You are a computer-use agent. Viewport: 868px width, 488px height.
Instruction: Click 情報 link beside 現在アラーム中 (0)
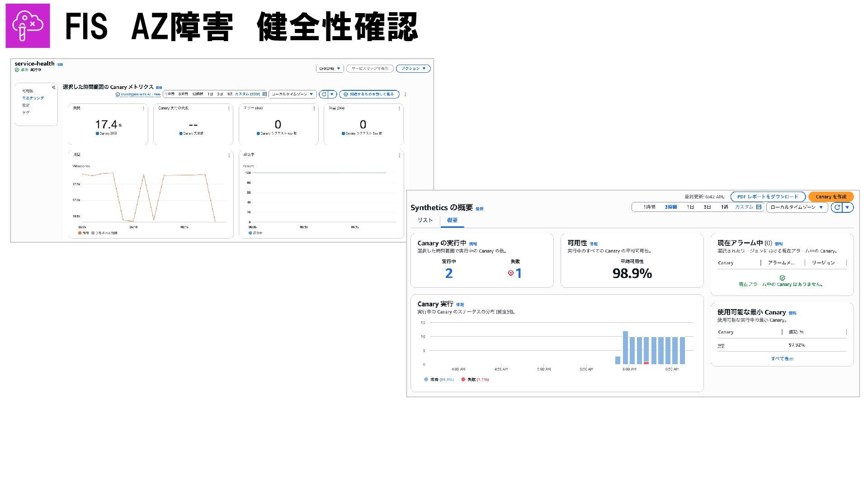[x=778, y=244]
